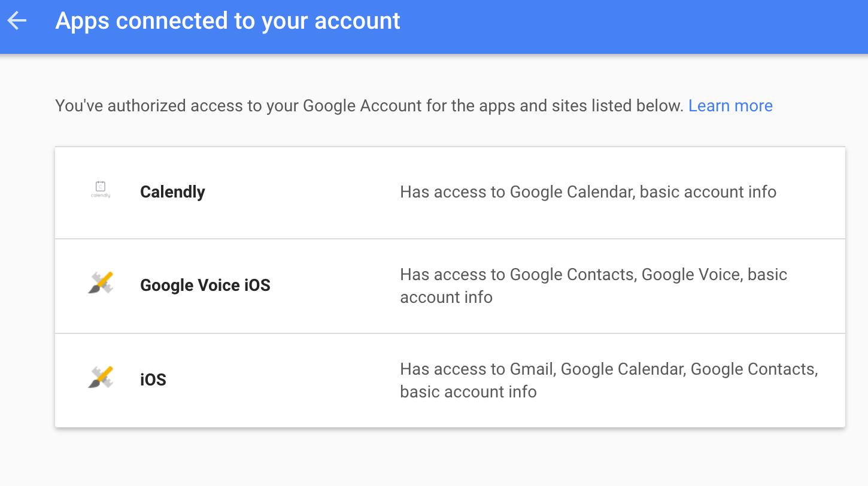Click the "Apps connected to your account" title
868x486 pixels.
tap(227, 21)
